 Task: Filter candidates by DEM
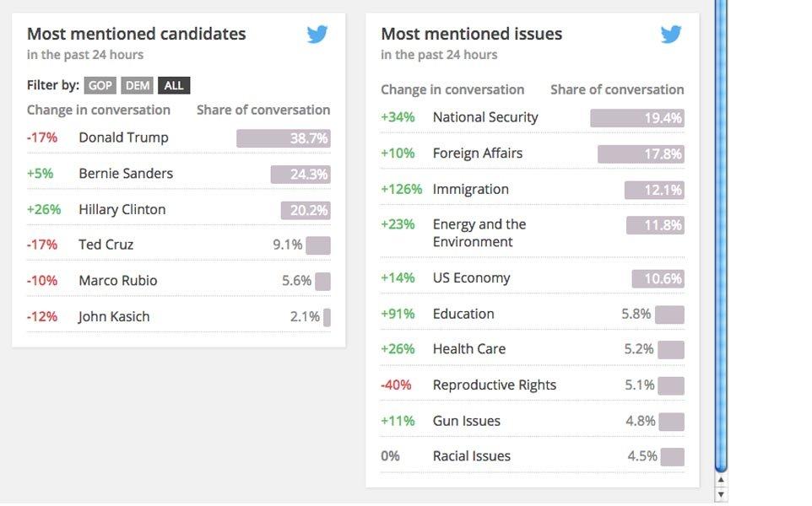138,85
